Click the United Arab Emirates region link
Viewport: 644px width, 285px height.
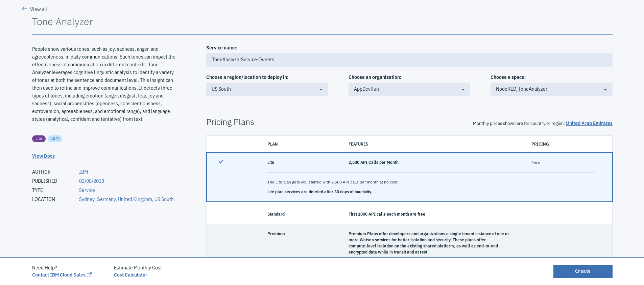tap(589, 123)
